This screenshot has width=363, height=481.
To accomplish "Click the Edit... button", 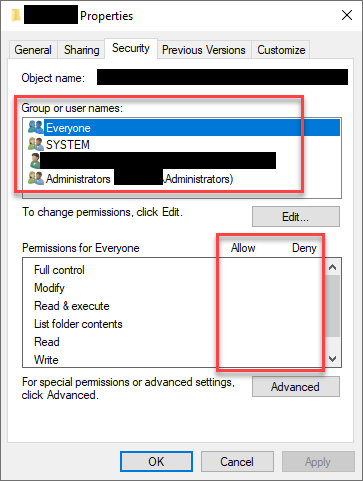I will coord(296,217).
